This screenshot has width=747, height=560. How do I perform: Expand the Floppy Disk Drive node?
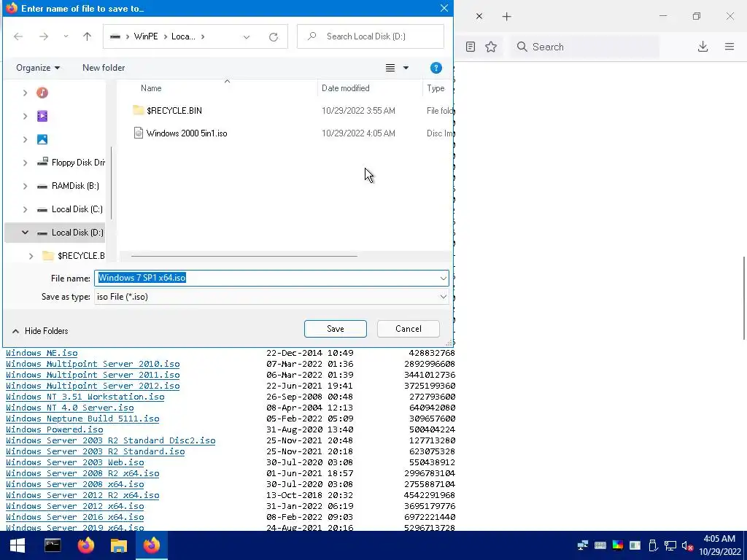tap(26, 163)
